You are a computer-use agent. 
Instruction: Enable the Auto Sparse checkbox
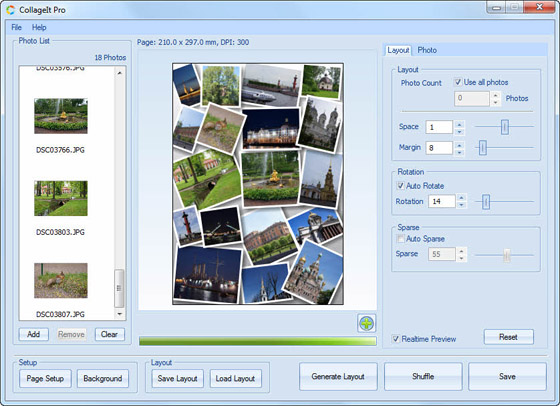(400, 239)
